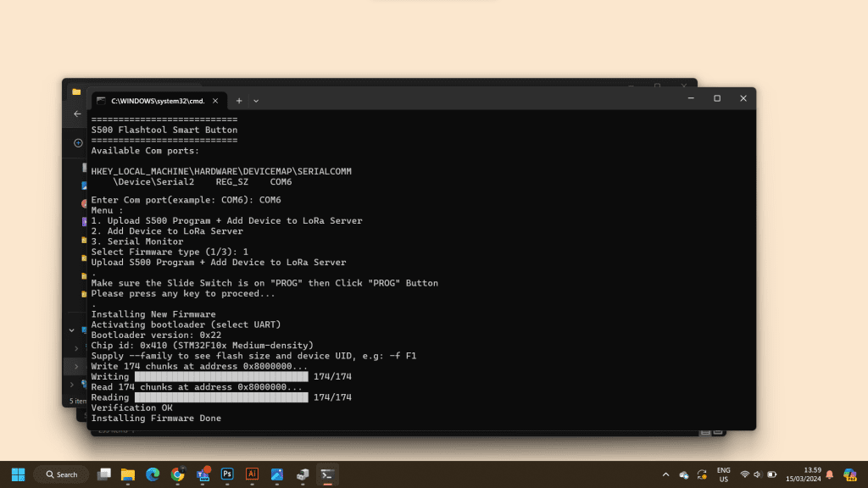
Task: Maximize the terminal window
Action: tap(716, 98)
